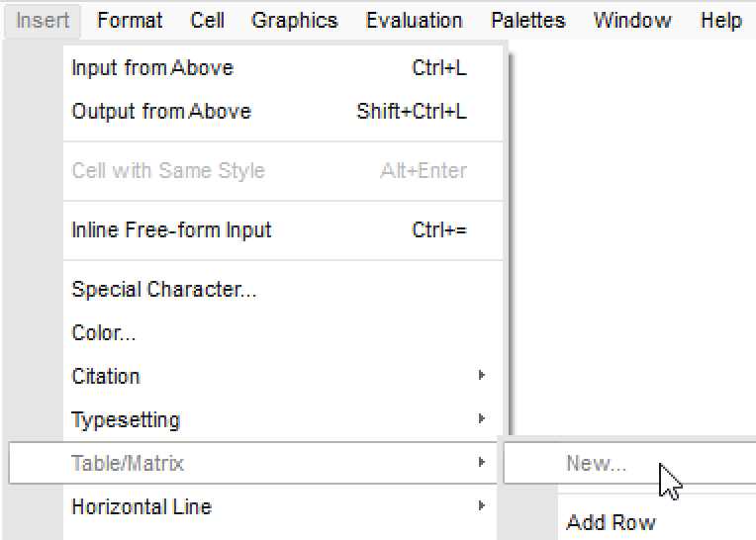Open the Help menu
Viewport: 756px width, 540px height.
tap(720, 20)
